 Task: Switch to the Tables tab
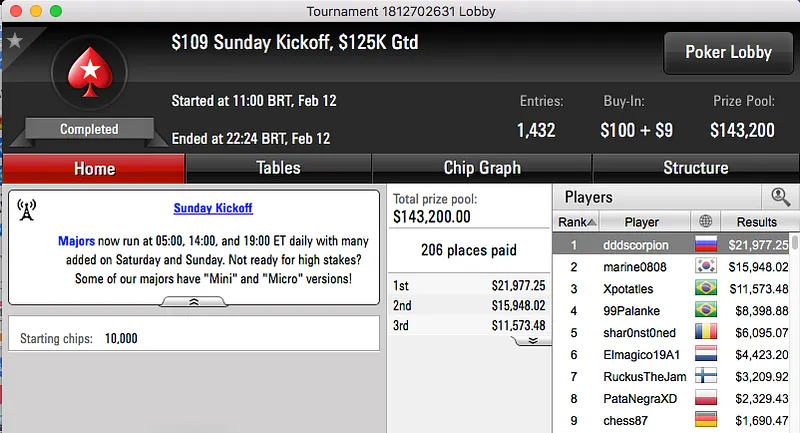[x=278, y=168]
